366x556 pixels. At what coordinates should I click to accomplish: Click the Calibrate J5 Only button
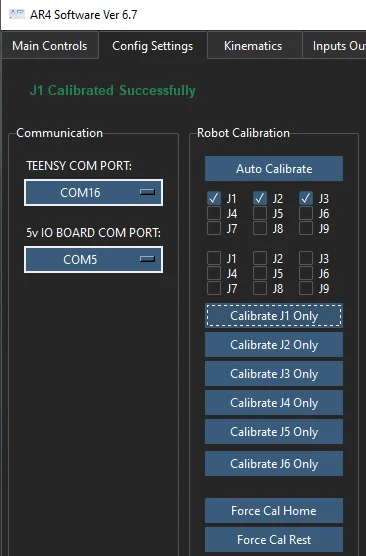click(274, 432)
